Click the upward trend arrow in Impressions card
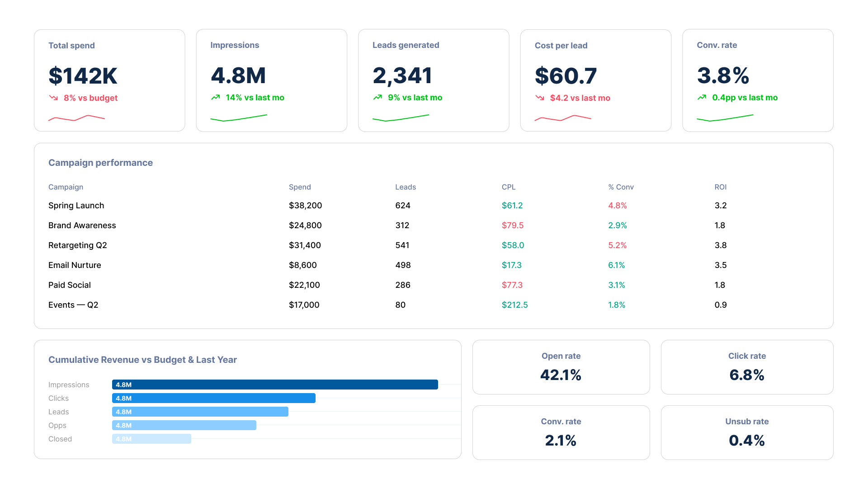The height and width of the screenshot is (488, 868). point(215,97)
